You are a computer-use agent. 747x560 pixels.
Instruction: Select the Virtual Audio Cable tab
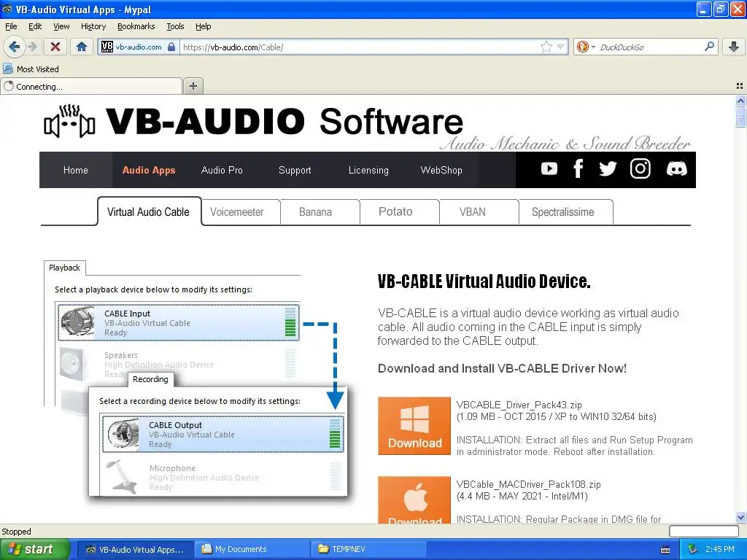149,212
